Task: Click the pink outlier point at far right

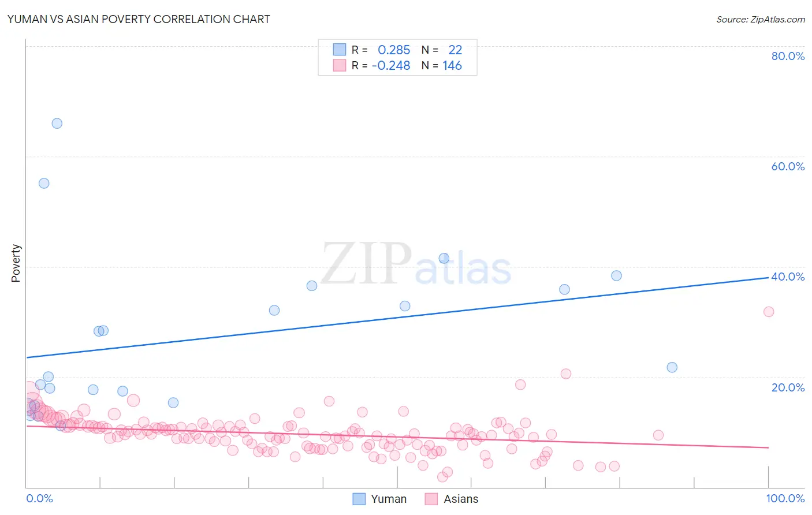Action: click(x=769, y=312)
